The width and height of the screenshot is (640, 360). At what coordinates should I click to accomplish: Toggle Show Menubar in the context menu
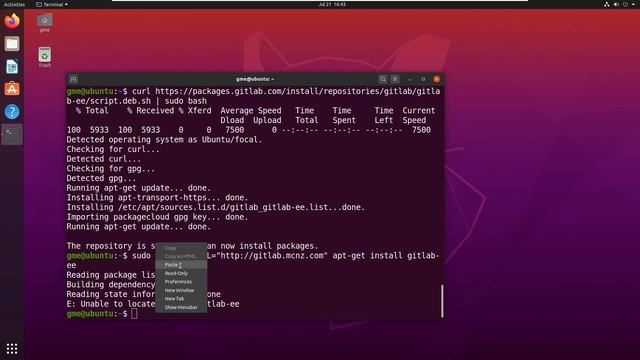(181, 307)
